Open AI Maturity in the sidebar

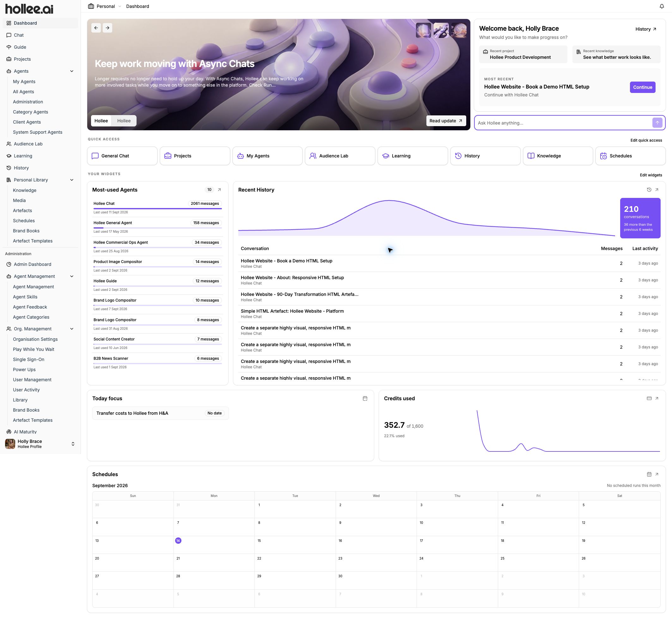tap(40, 432)
